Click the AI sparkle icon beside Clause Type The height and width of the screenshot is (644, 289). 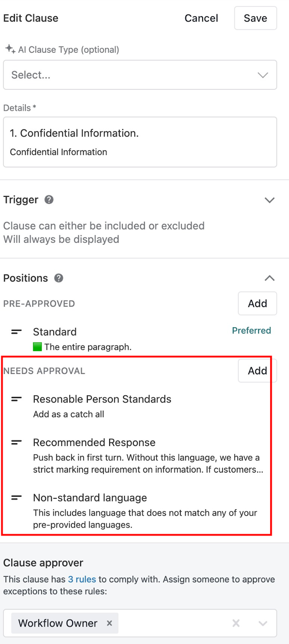point(11,49)
